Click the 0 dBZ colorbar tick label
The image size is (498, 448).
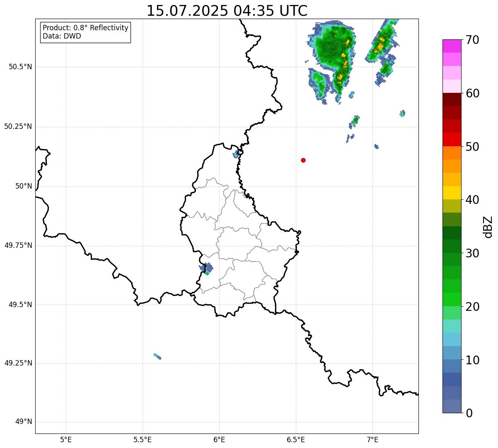(468, 413)
